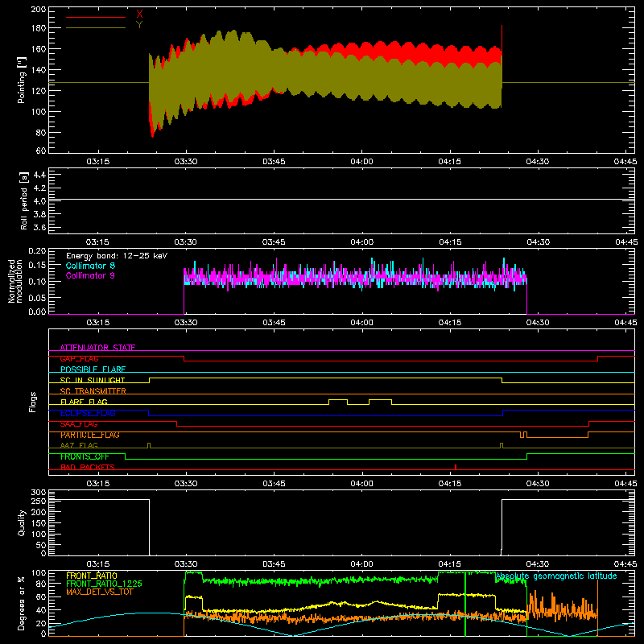Click the 'Energy band: 12-25 keV' annotation
The width and height of the screenshot is (644, 644).
[x=117, y=256]
